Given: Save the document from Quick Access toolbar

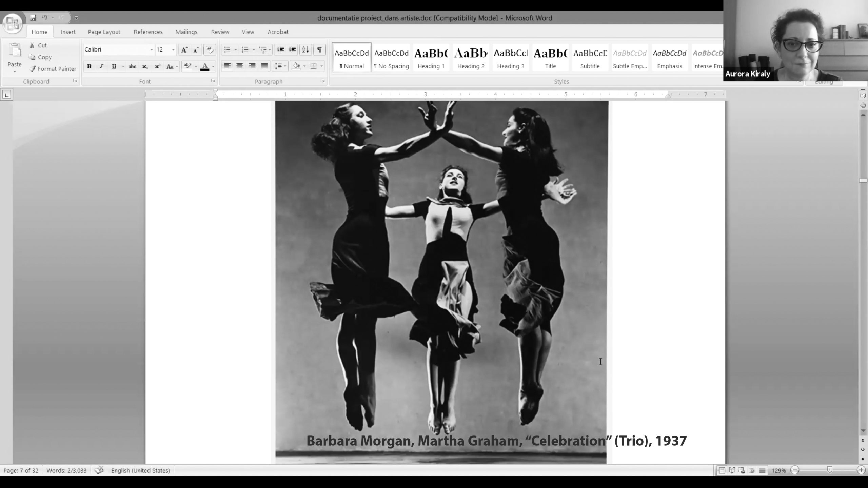Looking at the screenshot, I should tap(33, 18).
